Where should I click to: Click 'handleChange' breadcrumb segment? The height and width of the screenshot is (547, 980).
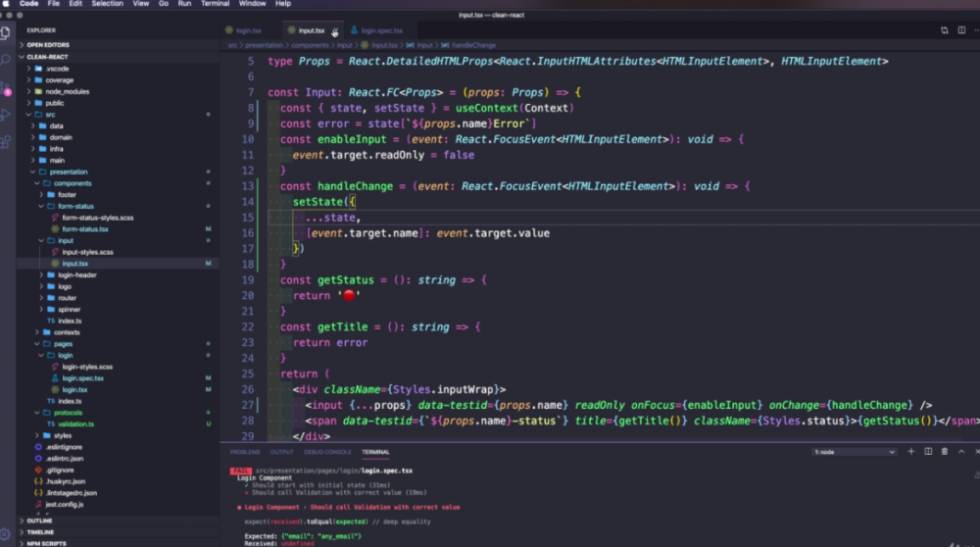coord(473,45)
